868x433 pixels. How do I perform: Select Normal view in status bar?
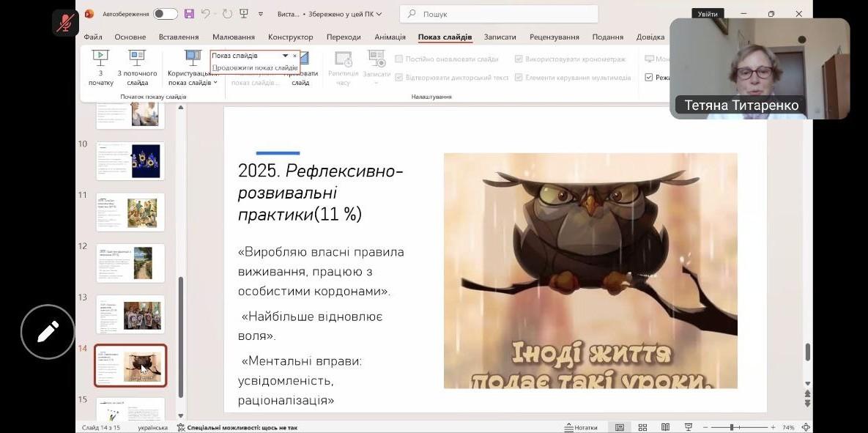[620, 427]
